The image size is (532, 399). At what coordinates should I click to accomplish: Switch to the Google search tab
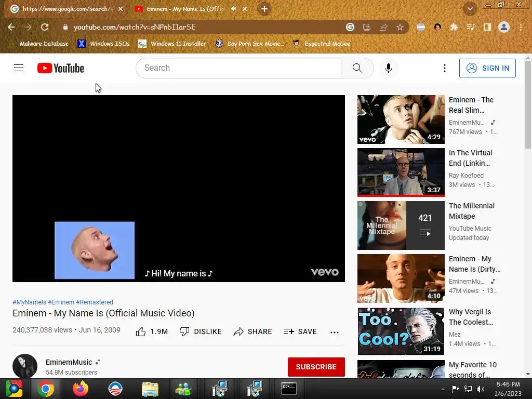tap(66, 9)
